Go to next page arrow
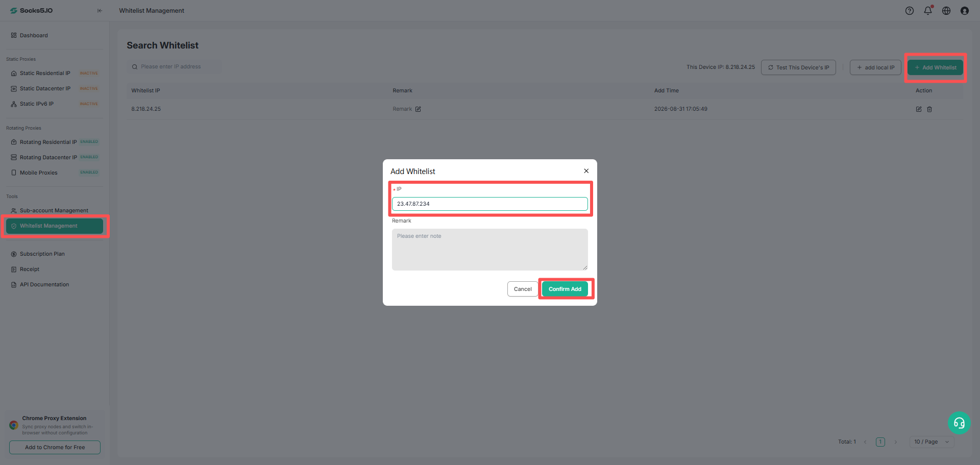This screenshot has width=980, height=465. [x=896, y=442]
